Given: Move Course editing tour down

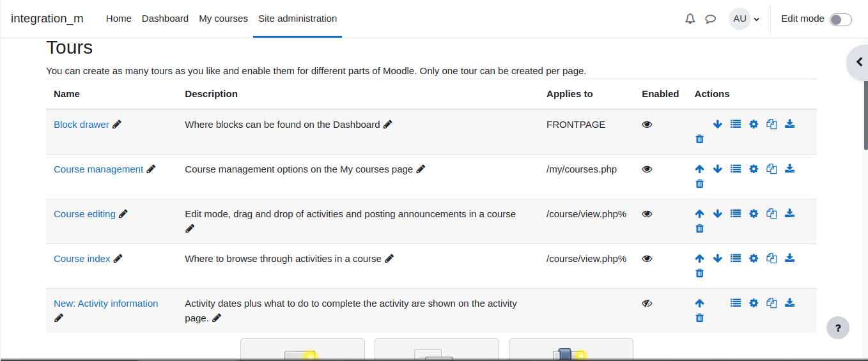Looking at the screenshot, I should (x=717, y=214).
